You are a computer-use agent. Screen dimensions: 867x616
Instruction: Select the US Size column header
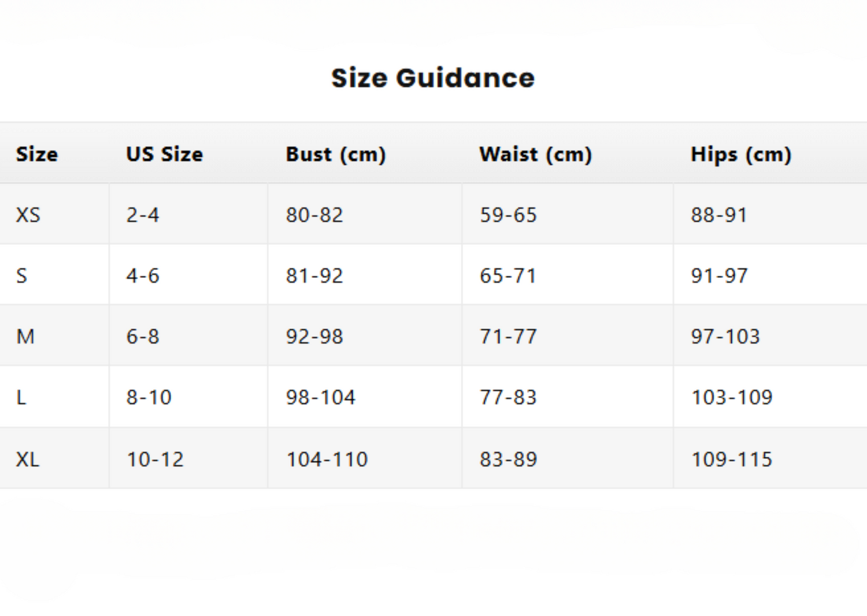click(x=165, y=154)
